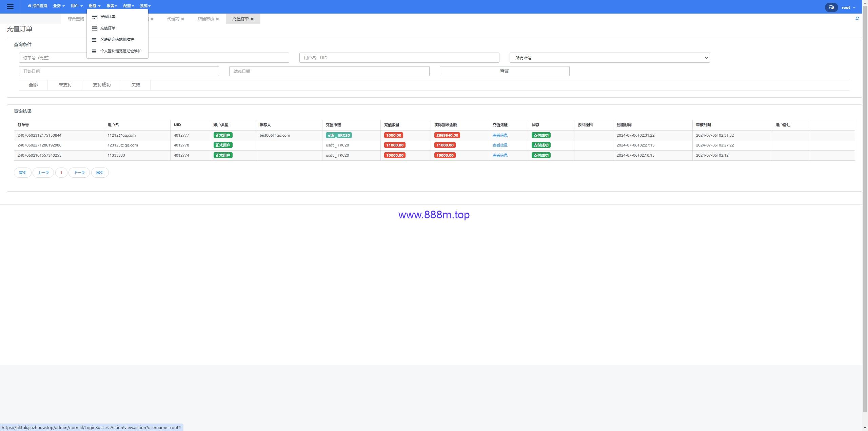Screen dimensions: 868x431
Task: Toggle the hamburger sidebar menu icon
Action: point(10,6)
